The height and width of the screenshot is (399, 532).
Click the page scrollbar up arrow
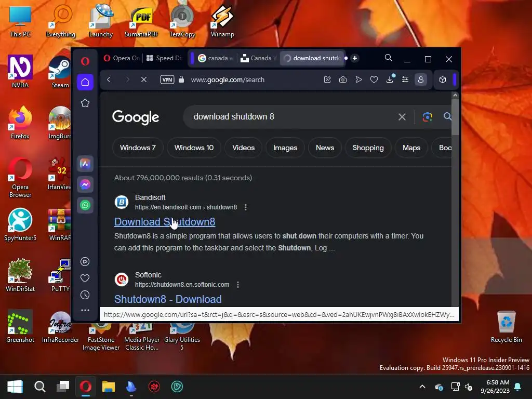[x=455, y=96]
